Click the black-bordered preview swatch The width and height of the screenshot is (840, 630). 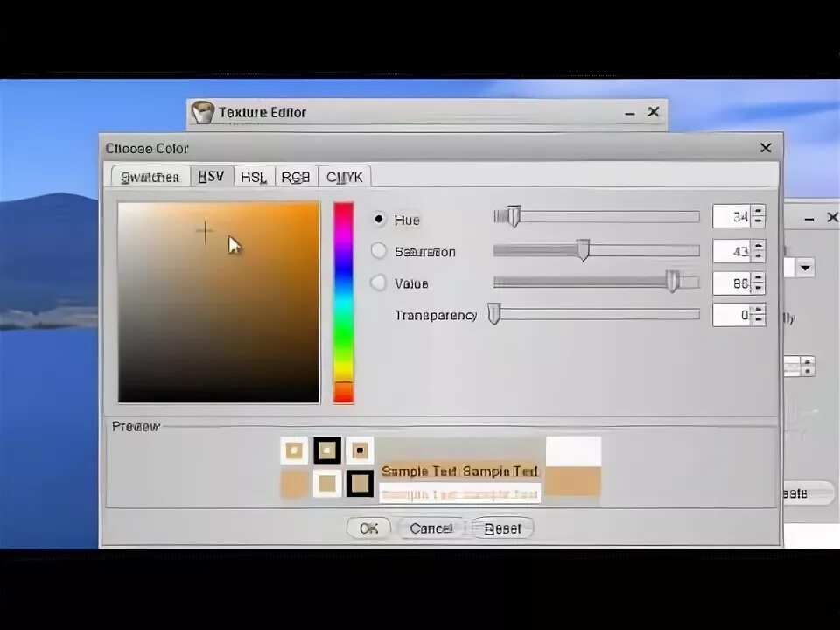click(326, 450)
